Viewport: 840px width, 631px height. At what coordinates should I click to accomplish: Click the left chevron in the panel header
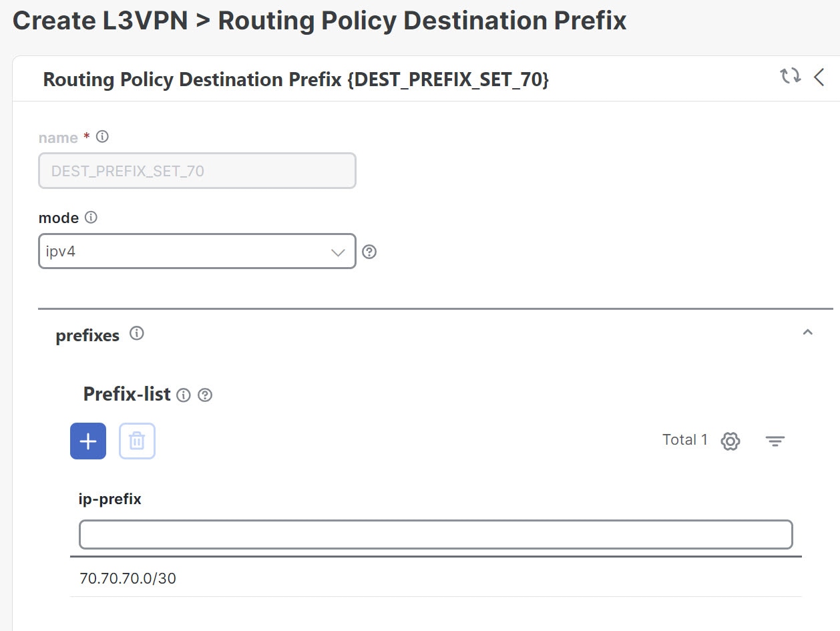[x=820, y=77]
